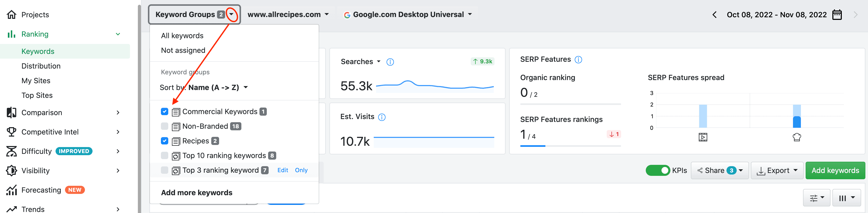Toggle the KPIs switch off
868x213 pixels.
tap(657, 170)
